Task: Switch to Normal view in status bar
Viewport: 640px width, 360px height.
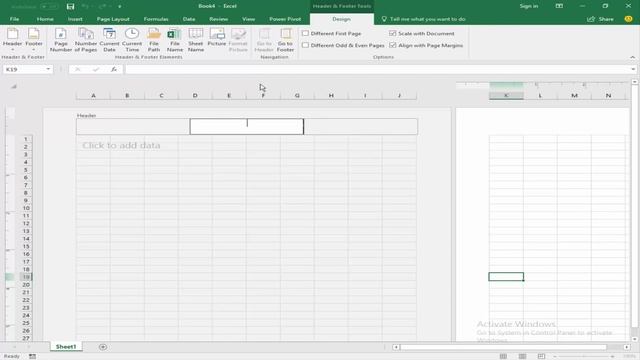Action: pos(503,356)
